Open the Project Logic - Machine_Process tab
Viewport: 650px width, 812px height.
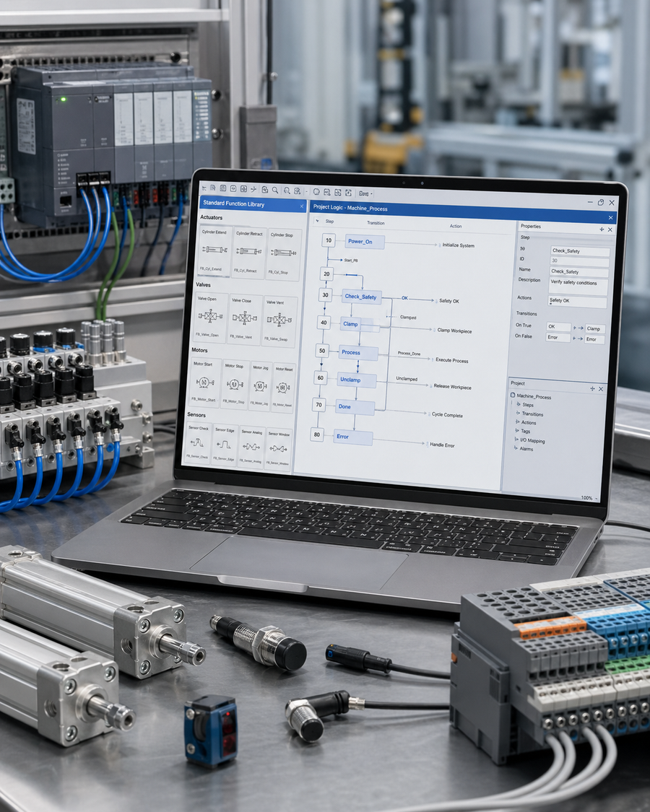(x=350, y=208)
